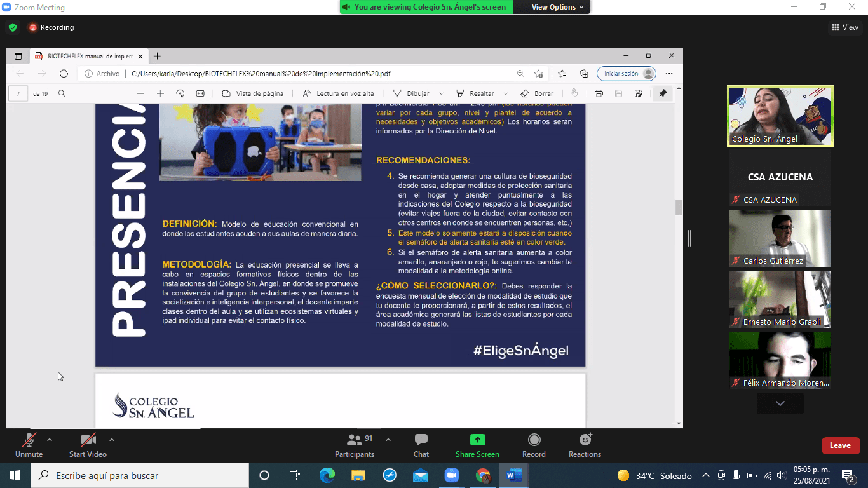Open the Reactions menu
This screenshot has width=868, height=488.
coord(585,445)
